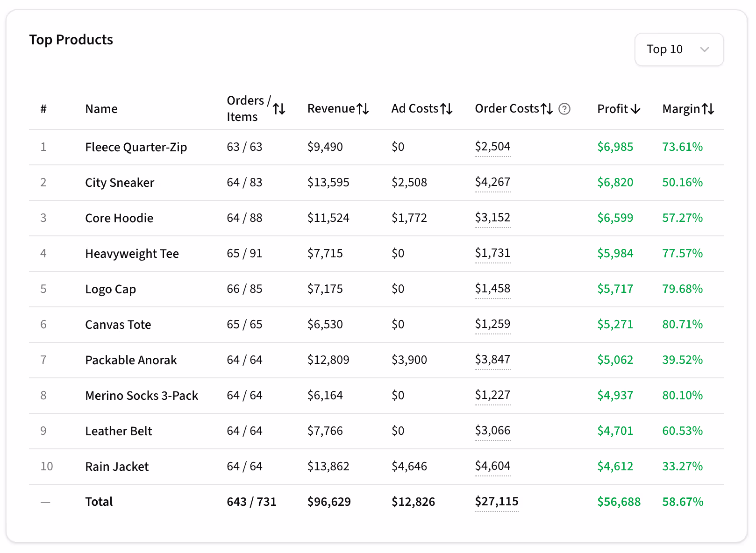Click the 33.27% margin value
The width and height of the screenshot is (756, 553).
pyautogui.click(x=683, y=467)
